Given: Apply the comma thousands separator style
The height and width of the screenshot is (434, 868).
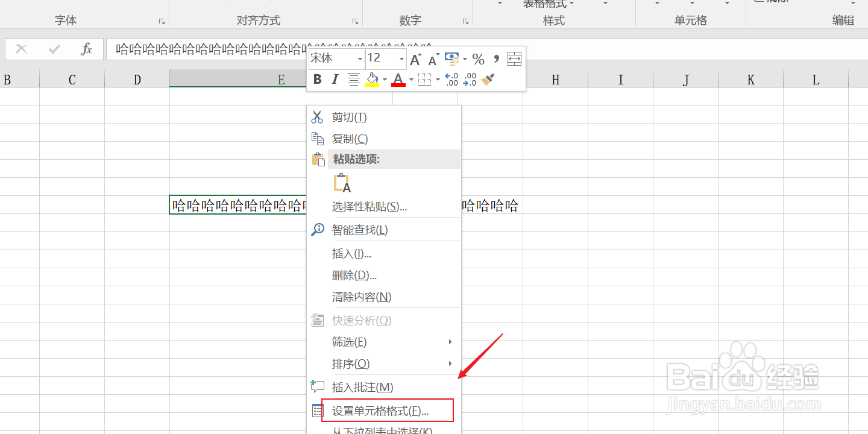Looking at the screenshot, I should click(495, 58).
